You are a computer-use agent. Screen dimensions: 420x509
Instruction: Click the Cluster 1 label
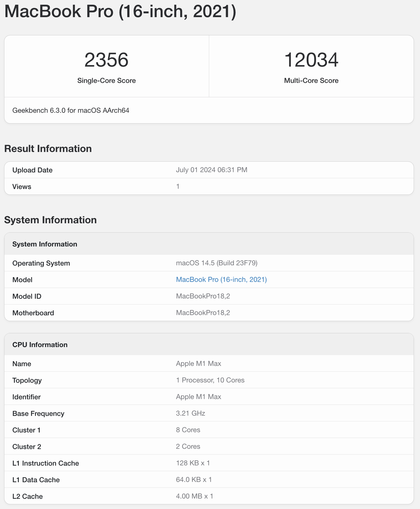[x=26, y=430]
